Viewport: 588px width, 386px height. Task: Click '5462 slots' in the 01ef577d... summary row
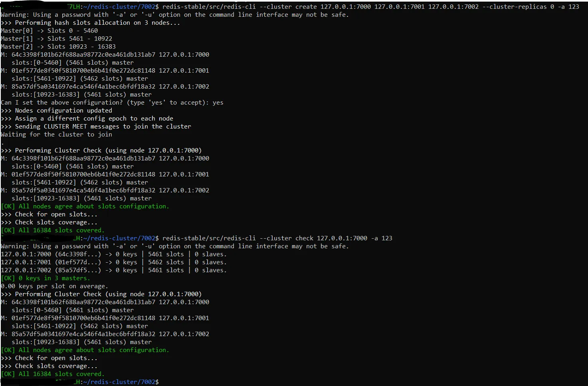click(166, 262)
